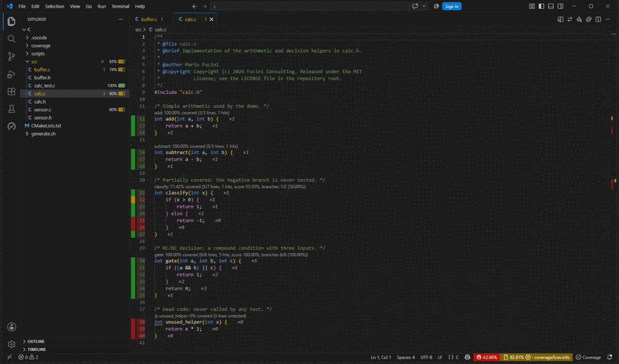Click the remote window icon in status bar

click(9, 357)
